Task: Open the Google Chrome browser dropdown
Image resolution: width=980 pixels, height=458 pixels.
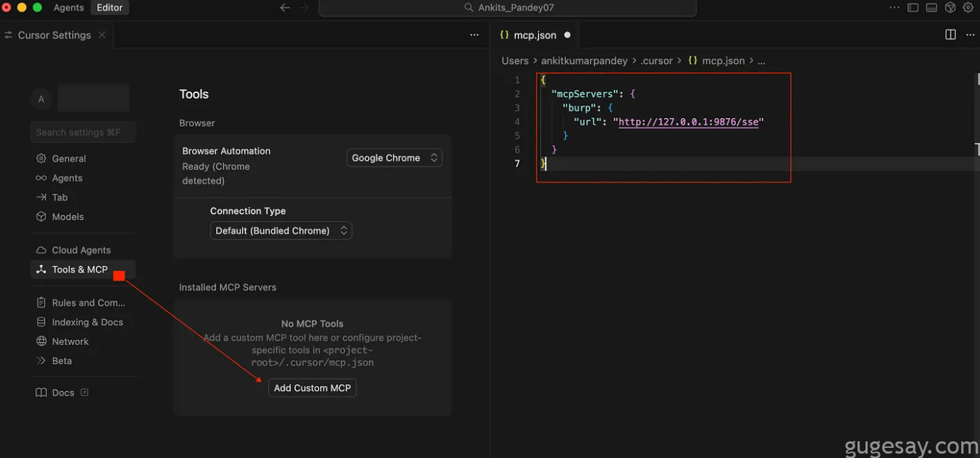Action: pos(394,158)
